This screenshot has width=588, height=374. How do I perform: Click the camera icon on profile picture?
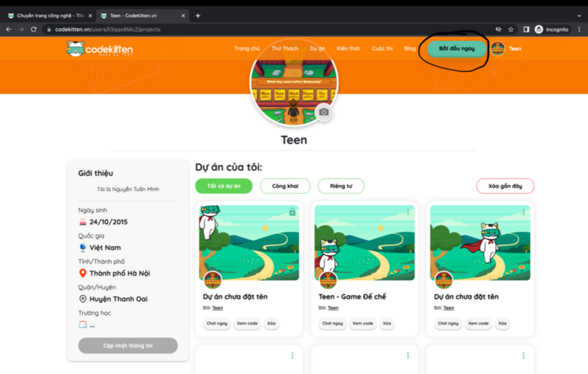pyautogui.click(x=324, y=112)
